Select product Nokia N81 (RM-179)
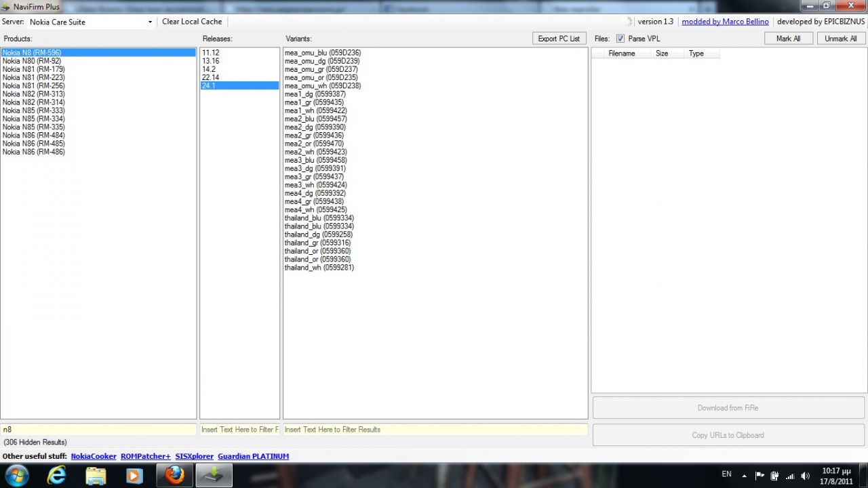The image size is (868, 488). coord(98,69)
